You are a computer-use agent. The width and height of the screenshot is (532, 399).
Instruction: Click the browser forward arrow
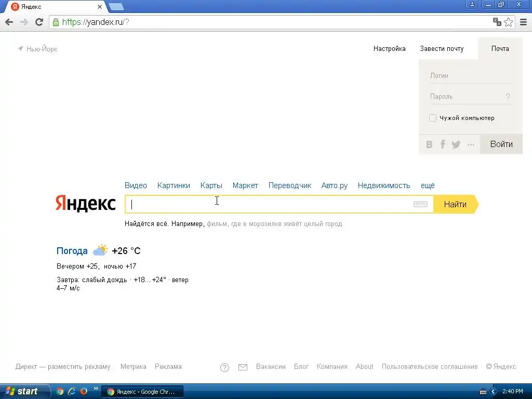pyautogui.click(x=24, y=22)
